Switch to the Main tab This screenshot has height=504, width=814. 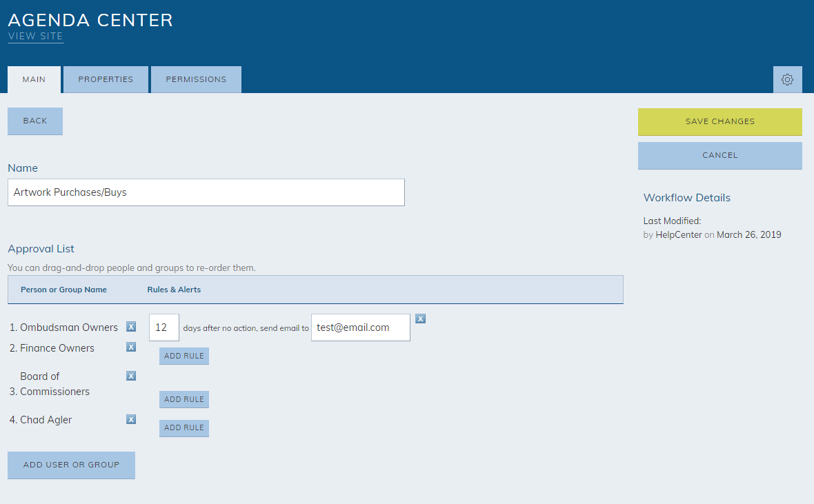34,79
